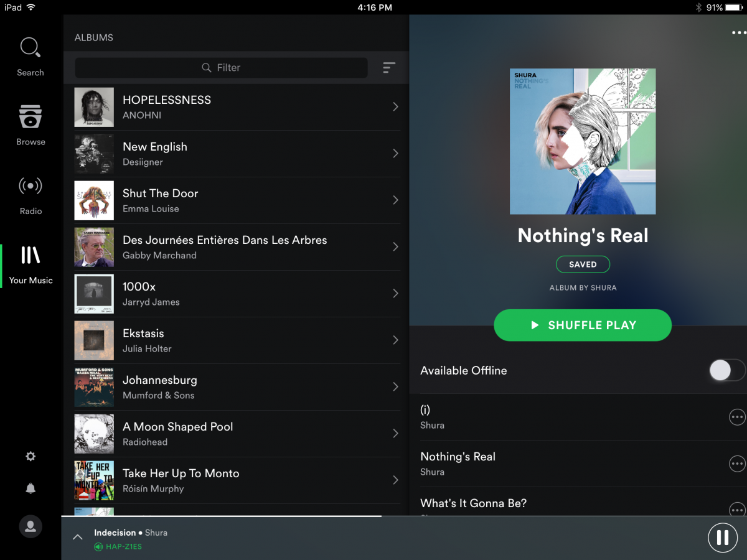Open the album's three-dot menu at top right

click(738, 33)
